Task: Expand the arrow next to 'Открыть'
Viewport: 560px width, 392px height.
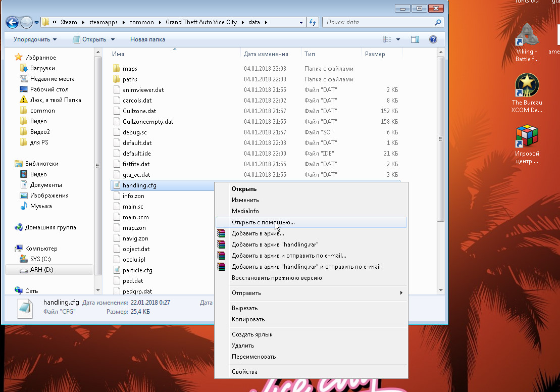Action: (x=113, y=39)
